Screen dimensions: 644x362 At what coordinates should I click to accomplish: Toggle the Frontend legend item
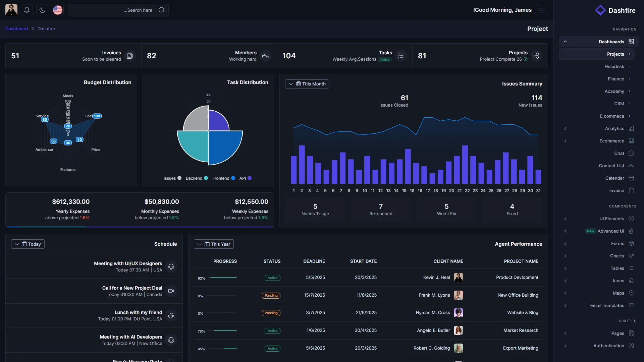[224, 178]
